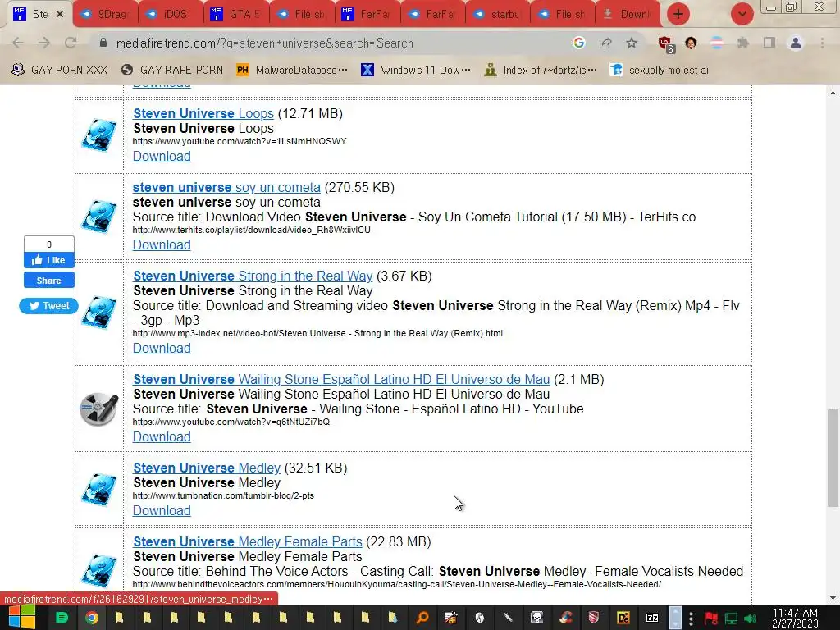Image resolution: width=840 pixels, height=630 pixels.
Task: Open Chrome's three-dot menu
Action: coord(822,43)
